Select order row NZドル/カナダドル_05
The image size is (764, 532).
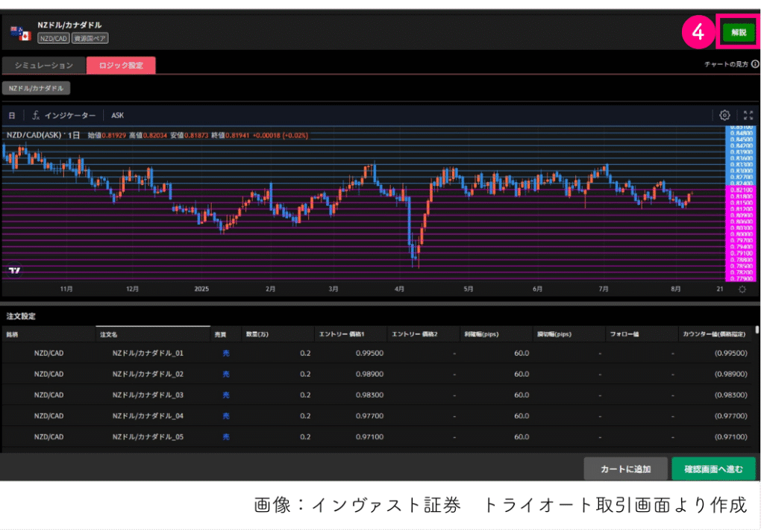point(377,437)
